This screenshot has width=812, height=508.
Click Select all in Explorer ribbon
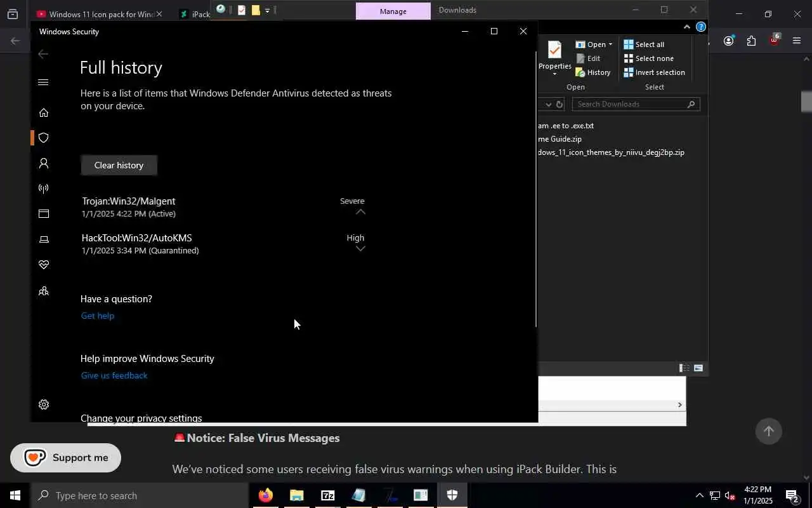[644, 44]
